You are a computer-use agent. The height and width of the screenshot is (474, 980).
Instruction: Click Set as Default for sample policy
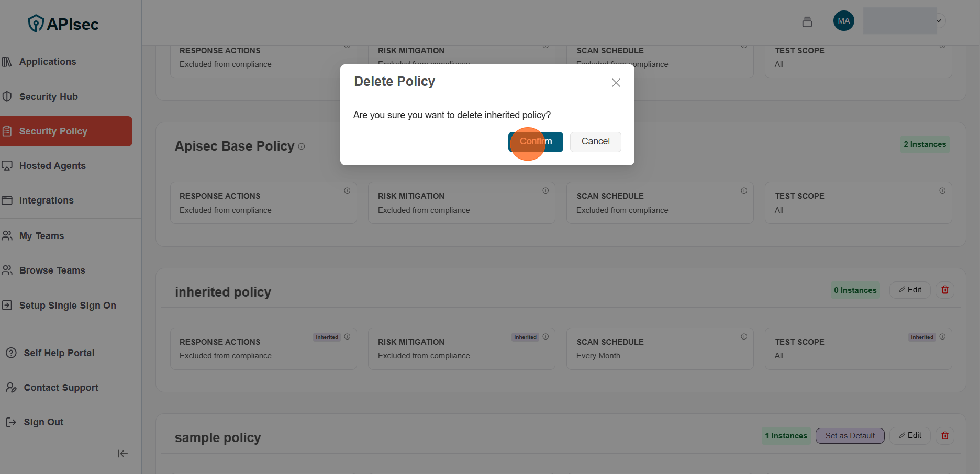(x=849, y=435)
